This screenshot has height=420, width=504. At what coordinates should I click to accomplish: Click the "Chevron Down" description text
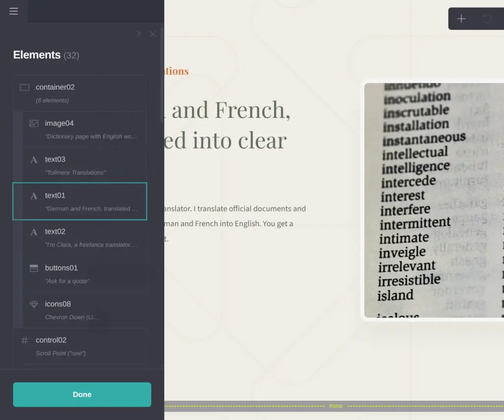(71, 317)
